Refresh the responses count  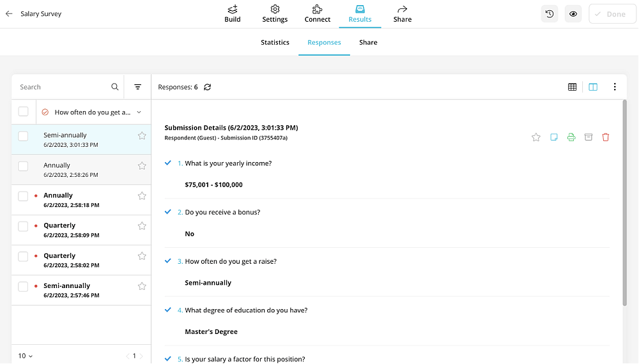(208, 87)
